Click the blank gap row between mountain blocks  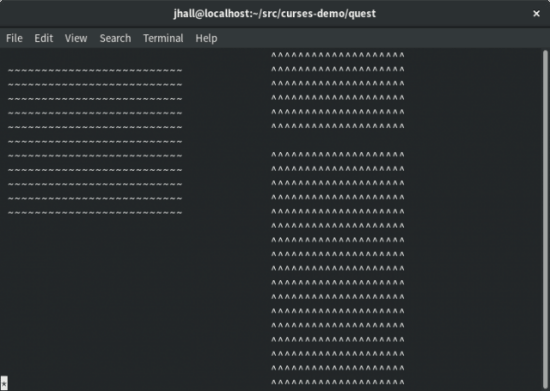tap(338, 140)
